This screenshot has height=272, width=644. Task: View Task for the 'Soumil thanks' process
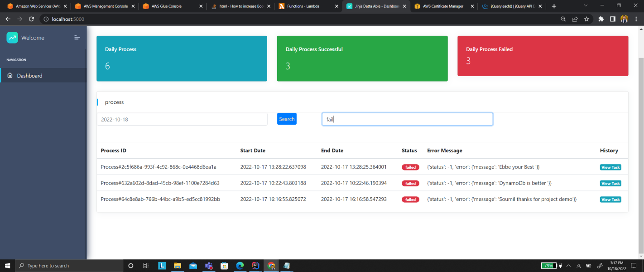[610, 199]
